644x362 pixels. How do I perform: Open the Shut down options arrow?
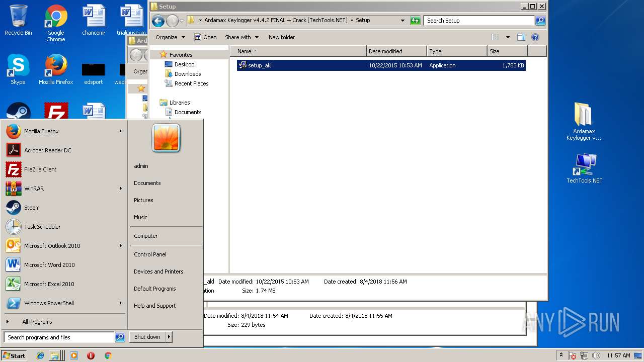(169, 337)
